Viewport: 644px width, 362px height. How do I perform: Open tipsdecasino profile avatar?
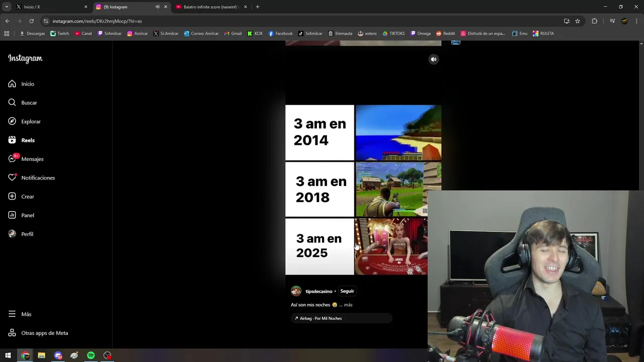[x=296, y=291]
